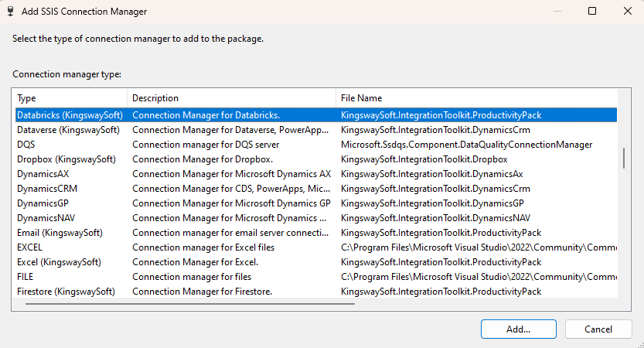Click 'Connection Manager for Dropbox.' description

pos(203,159)
